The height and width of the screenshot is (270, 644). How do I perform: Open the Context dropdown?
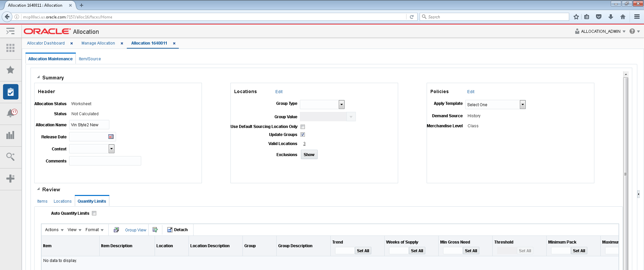[111, 149]
